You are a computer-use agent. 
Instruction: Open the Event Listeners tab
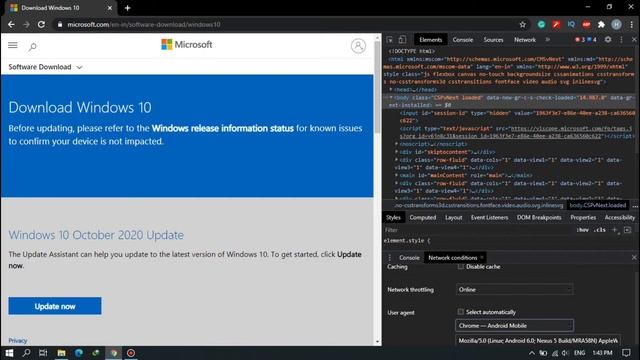coord(489,218)
